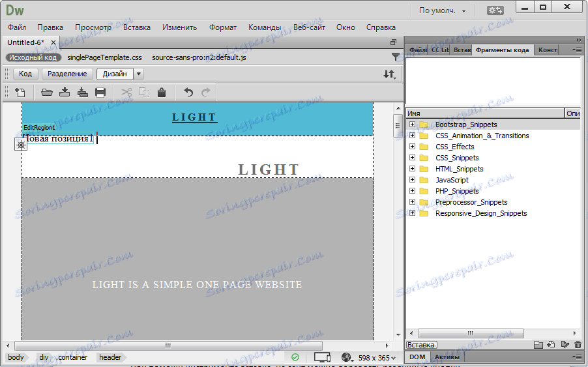Create a new document with the toolbar icon
This screenshot has height=367, width=588.
pyautogui.click(x=20, y=92)
